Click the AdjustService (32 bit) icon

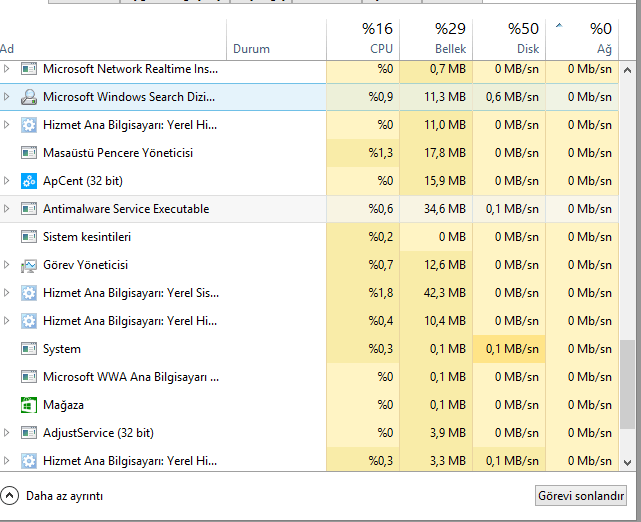[x=29, y=433]
